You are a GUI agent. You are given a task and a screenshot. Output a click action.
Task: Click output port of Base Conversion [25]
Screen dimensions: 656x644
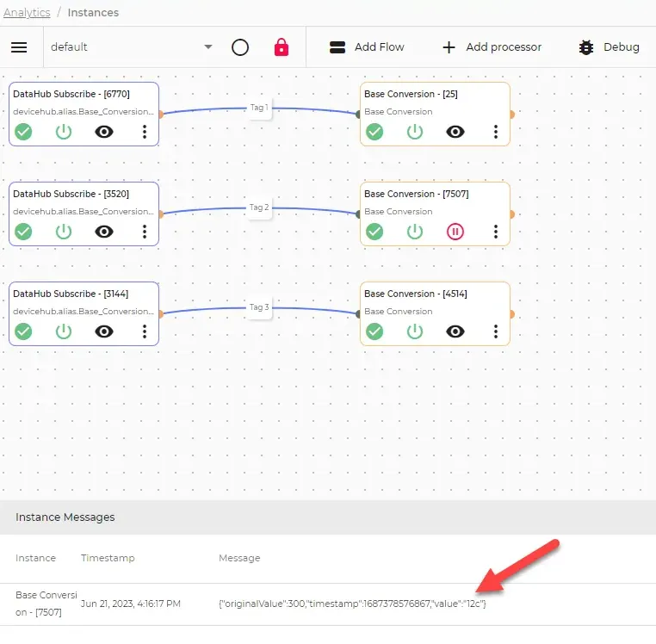point(511,115)
